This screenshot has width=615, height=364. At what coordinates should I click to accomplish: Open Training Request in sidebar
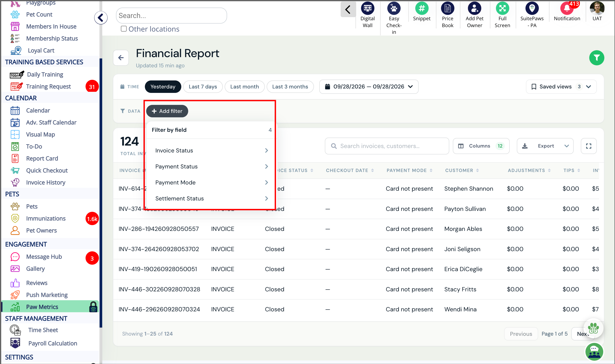point(48,86)
